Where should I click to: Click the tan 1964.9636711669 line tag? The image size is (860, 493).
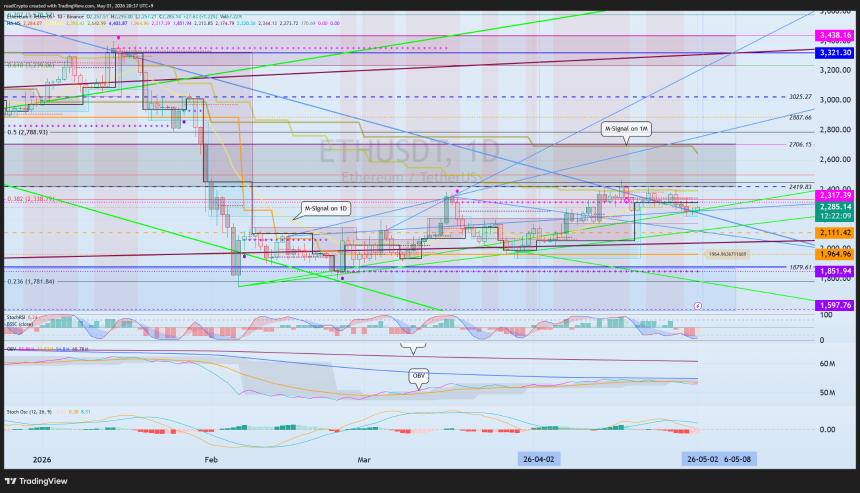(x=727, y=254)
